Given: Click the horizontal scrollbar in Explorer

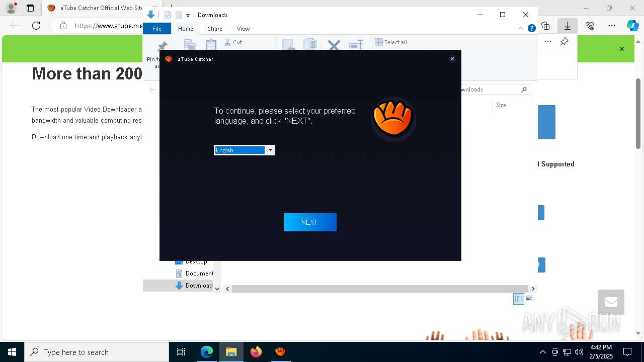Looking at the screenshot, I should (x=380, y=289).
